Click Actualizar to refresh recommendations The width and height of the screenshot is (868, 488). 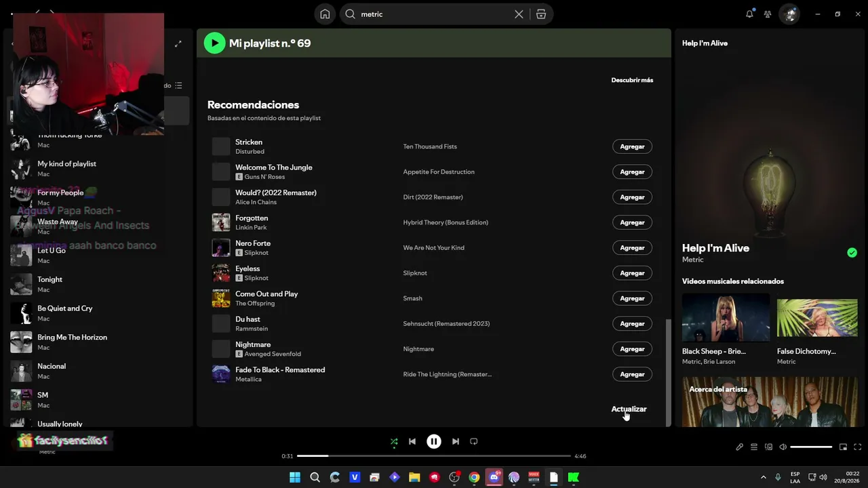tap(629, 409)
